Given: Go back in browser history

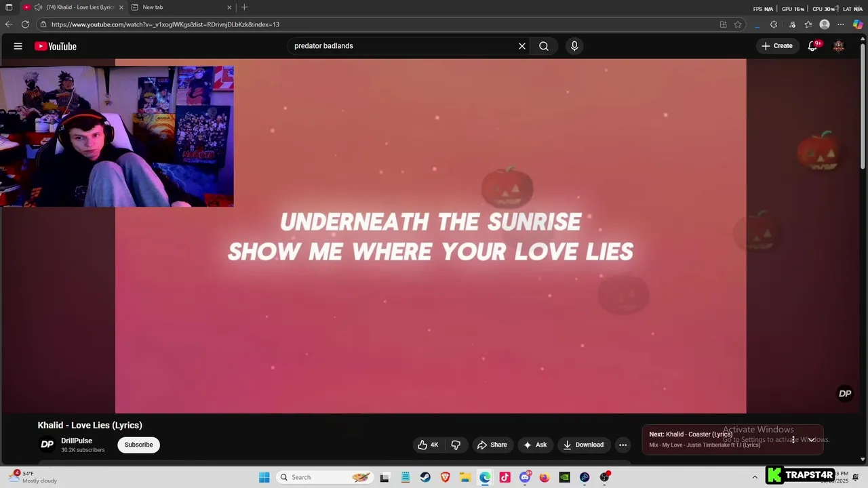Looking at the screenshot, I should pyautogui.click(x=9, y=24).
